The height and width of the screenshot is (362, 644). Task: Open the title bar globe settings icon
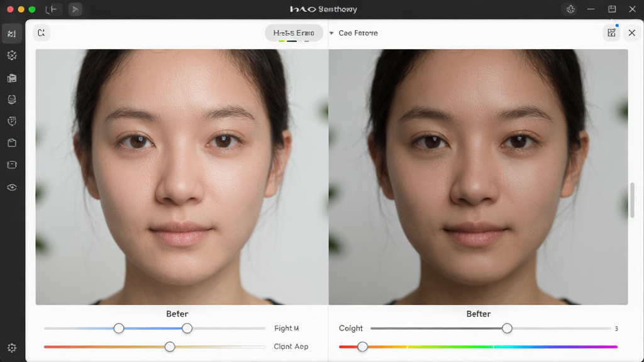570,9
